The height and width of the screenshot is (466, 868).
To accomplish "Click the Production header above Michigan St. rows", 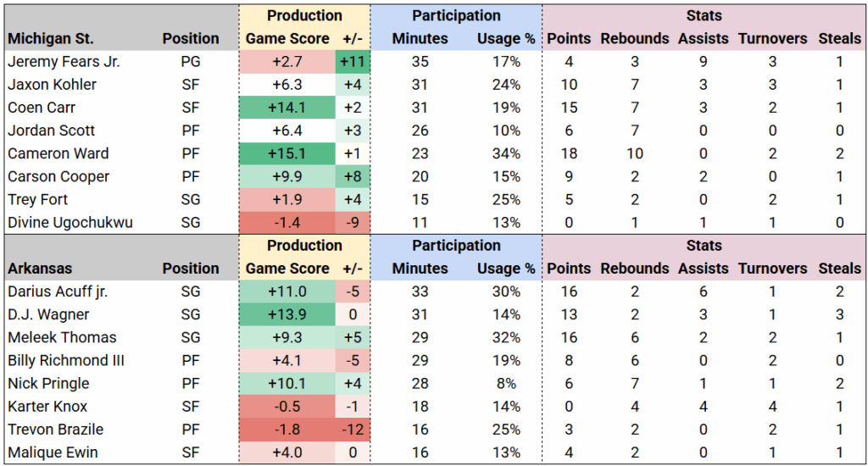I will [x=304, y=16].
